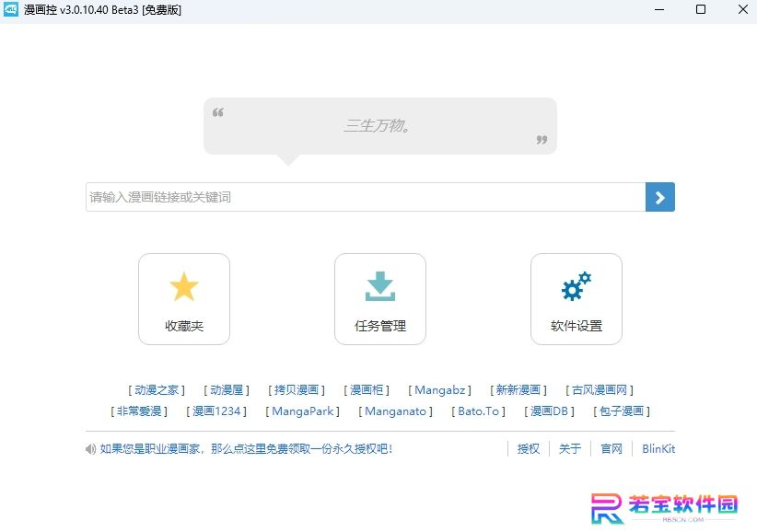Open the 漫画1234 site link
Viewport: 757px width, 532px height.
pos(216,411)
